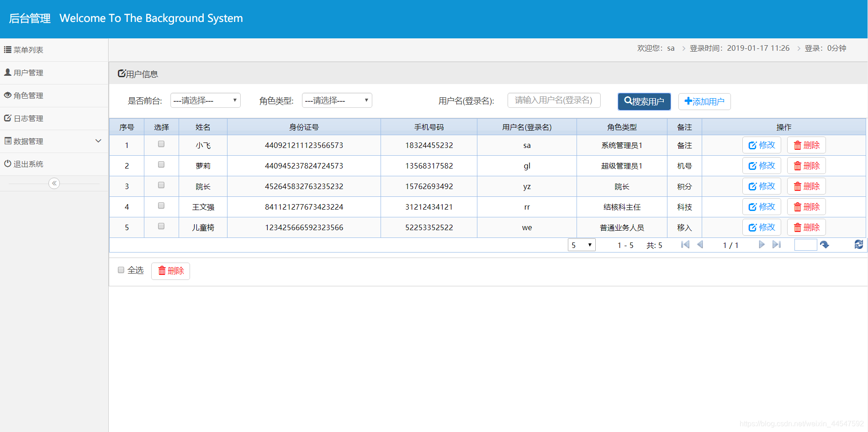Click the page number jump input
The image size is (868, 432).
click(x=805, y=245)
